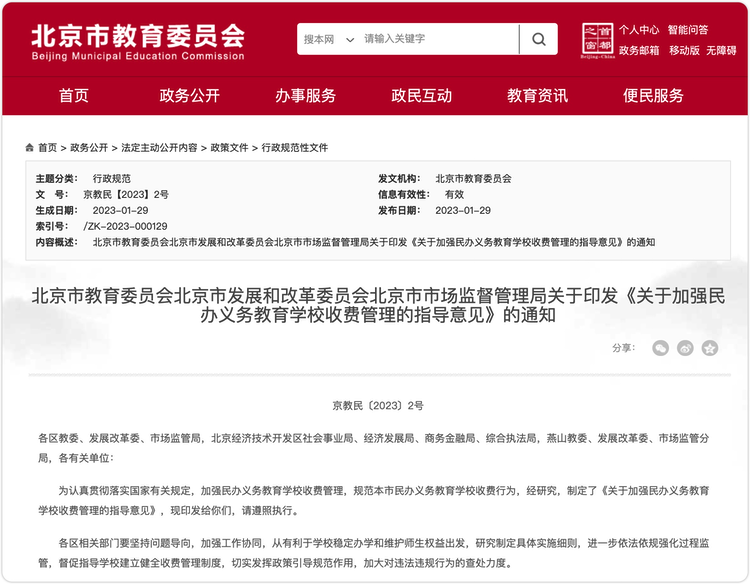This screenshot has width=750, height=584.
Task: Select 办事服务 in the navigation bar
Action: coord(306,96)
